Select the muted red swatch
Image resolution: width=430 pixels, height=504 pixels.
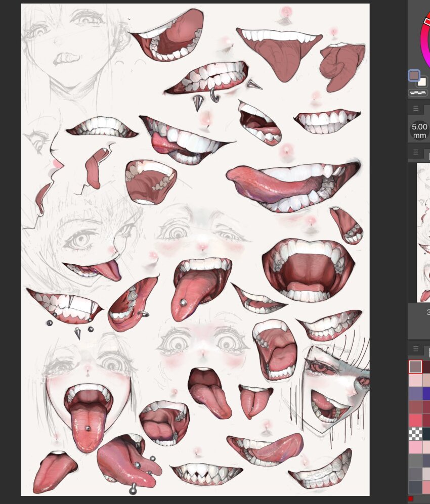415,406
